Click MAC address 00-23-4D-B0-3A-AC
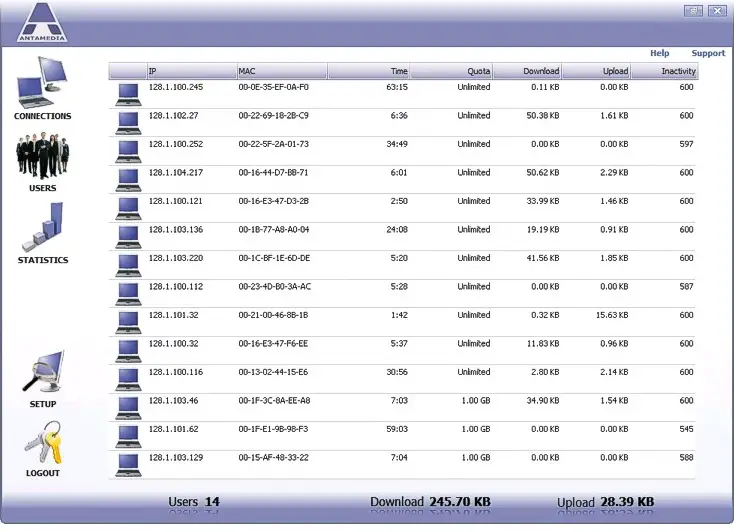 click(275, 287)
